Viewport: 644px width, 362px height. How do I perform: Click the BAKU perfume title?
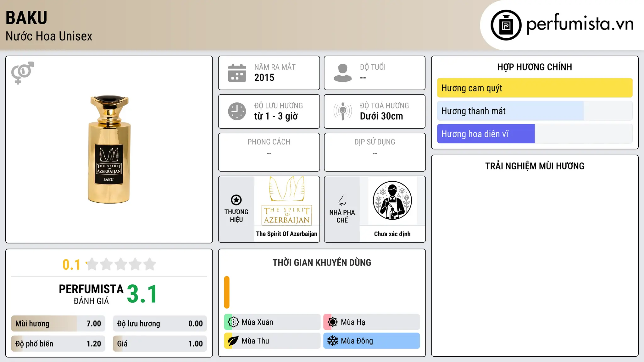click(26, 18)
